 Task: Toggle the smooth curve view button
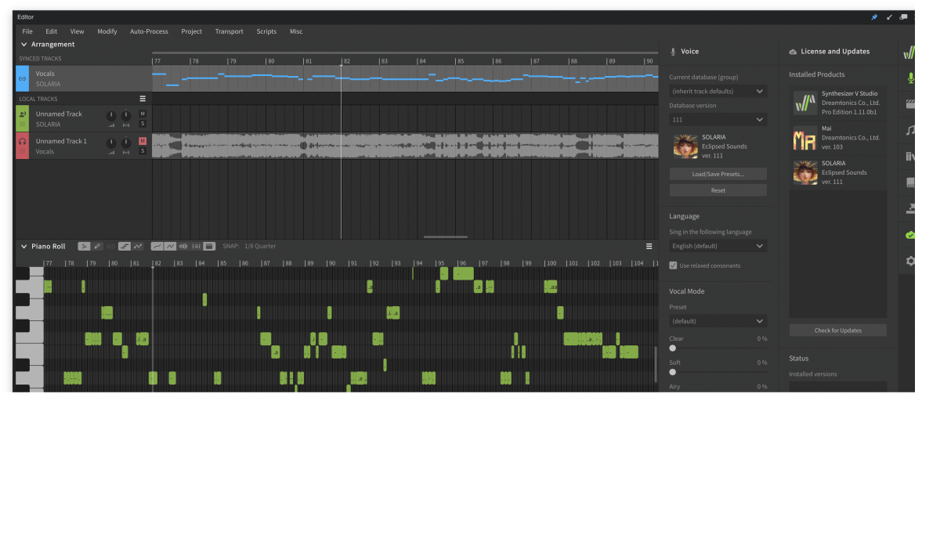pyautogui.click(x=157, y=246)
